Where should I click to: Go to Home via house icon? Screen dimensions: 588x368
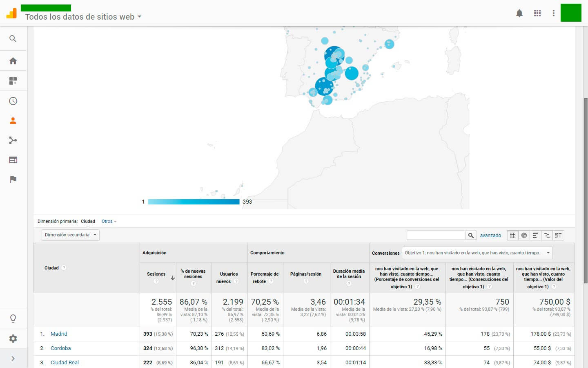click(13, 61)
